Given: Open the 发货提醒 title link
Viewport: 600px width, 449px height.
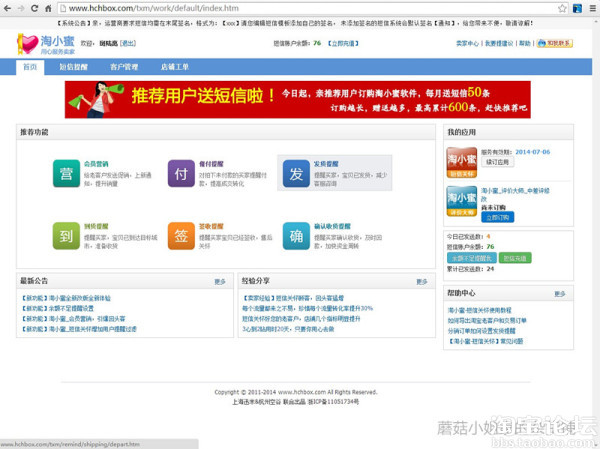Looking at the screenshot, I should 326,164.
